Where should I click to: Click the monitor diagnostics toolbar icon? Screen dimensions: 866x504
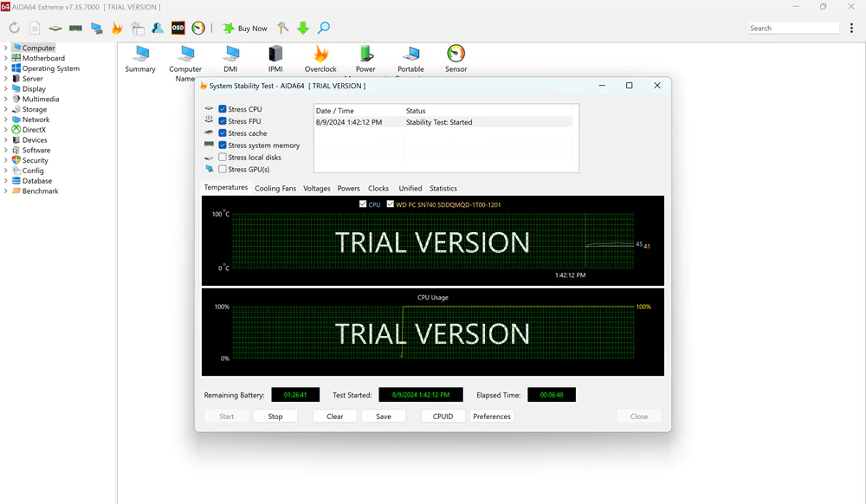[97, 28]
